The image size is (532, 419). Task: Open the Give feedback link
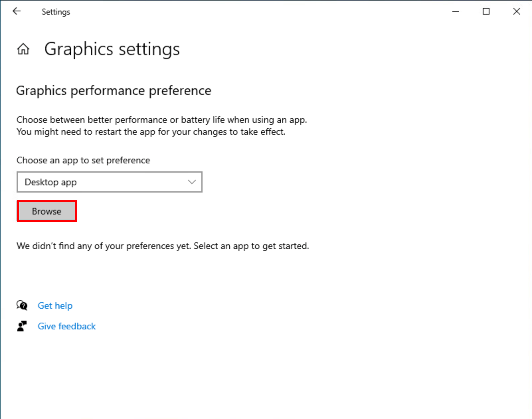67,326
